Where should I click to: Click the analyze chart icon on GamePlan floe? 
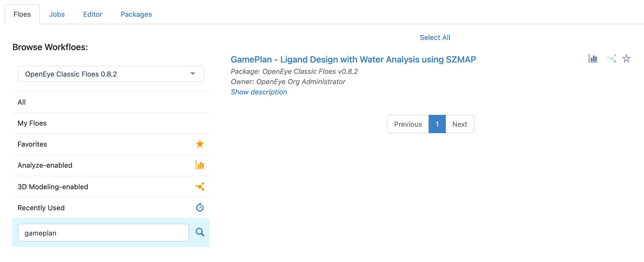pos(593,58)
